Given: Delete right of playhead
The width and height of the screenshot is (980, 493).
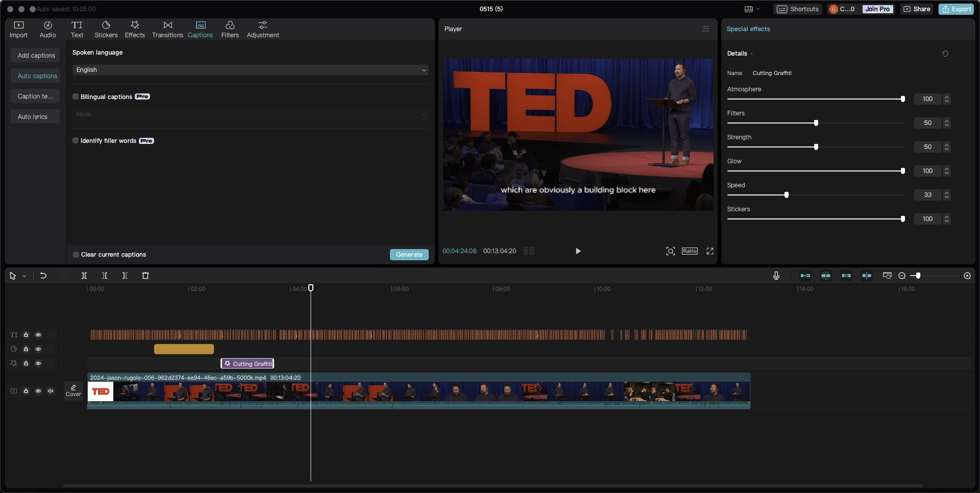Looking at the screenshot, I should point(125,276).
